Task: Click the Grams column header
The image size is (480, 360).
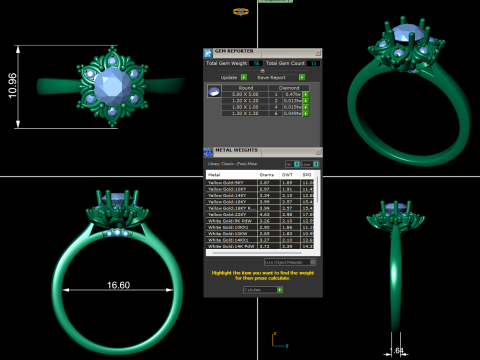Action: pos(268,175)
